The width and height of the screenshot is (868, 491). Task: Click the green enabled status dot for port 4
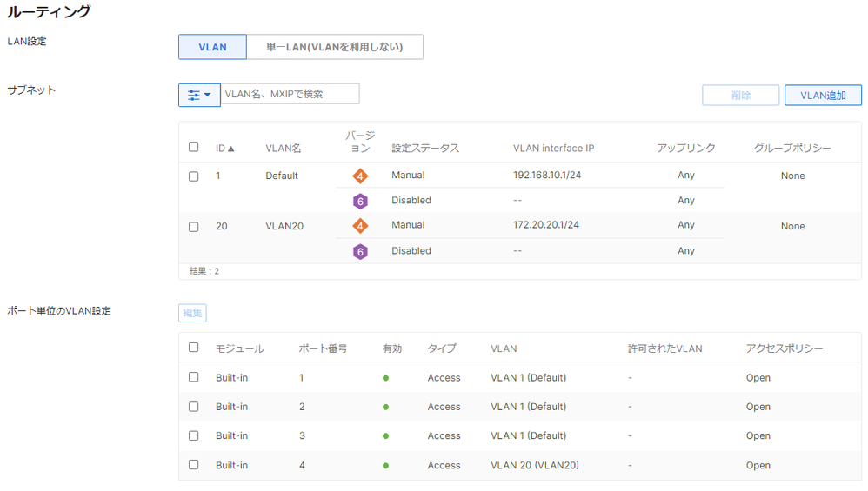click(385, 466)
